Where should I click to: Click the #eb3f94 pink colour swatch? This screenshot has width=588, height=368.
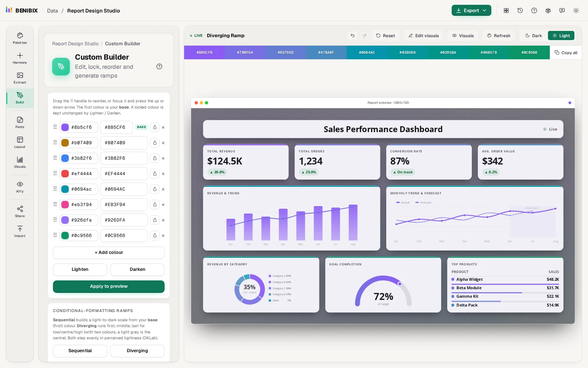tap(65, 205)
